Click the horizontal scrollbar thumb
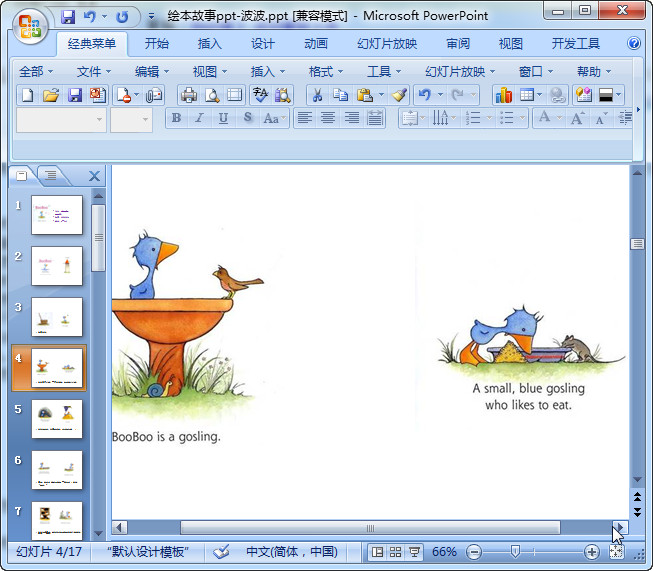Viewport: 653px width, 571px height. pyautogui.click(x=370, y=528)
